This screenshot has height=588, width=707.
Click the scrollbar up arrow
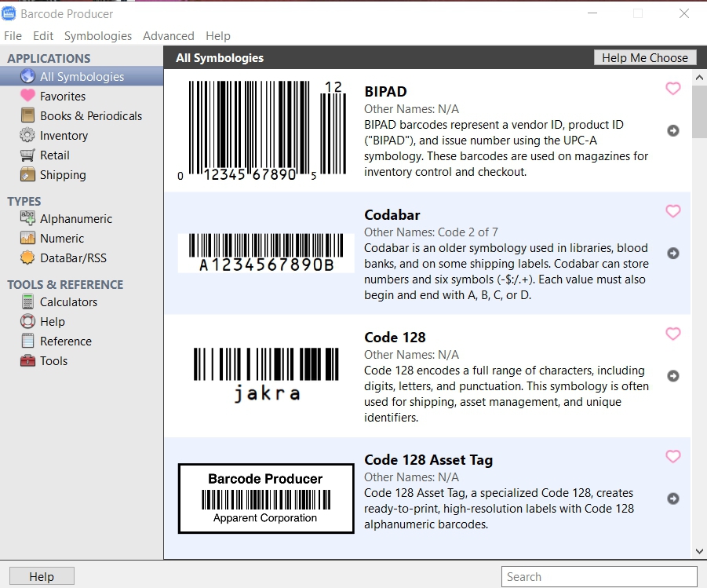point(699,77)
